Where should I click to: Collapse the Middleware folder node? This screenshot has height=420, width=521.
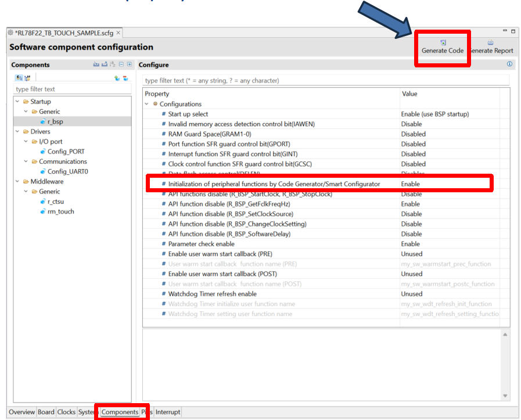point(17,181)
